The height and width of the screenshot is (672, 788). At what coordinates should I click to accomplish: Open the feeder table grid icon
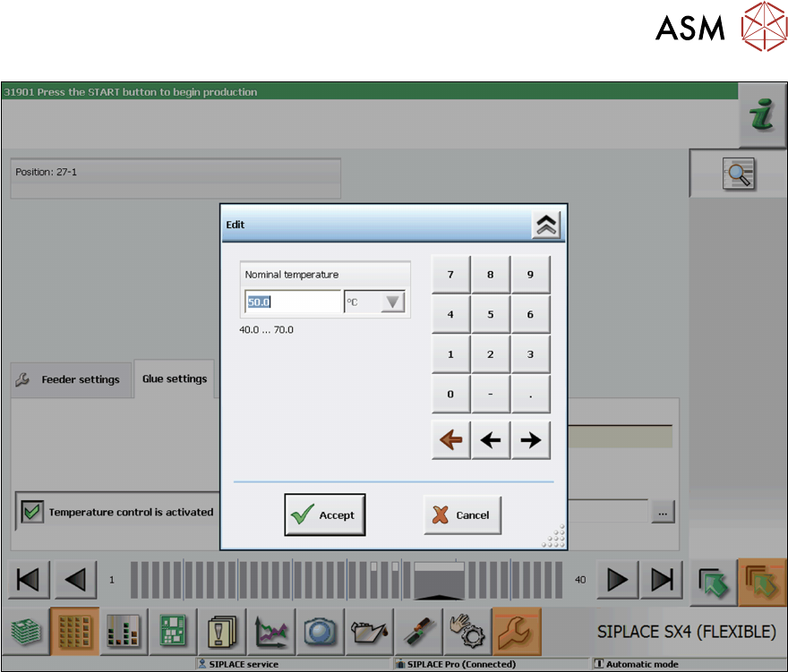(x=74, y=632)
